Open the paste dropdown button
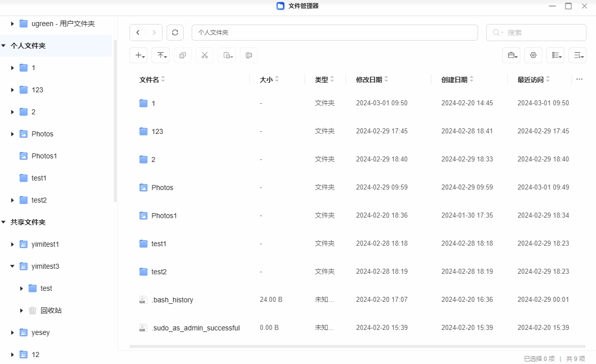596x364 pixels. tap(227, 56)
